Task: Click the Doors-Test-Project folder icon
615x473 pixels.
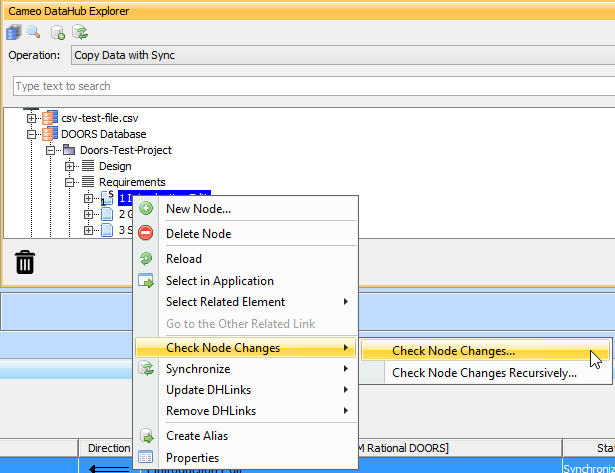Action: point(68,150)
